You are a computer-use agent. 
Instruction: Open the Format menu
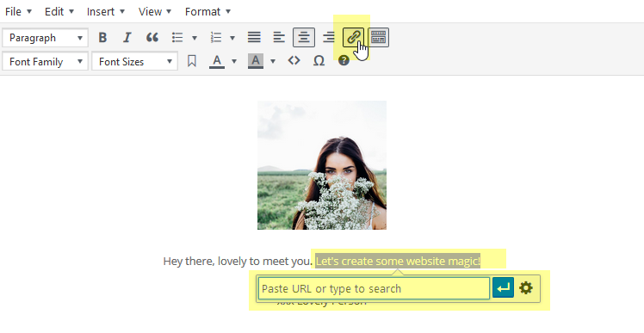tap(207, 11)
